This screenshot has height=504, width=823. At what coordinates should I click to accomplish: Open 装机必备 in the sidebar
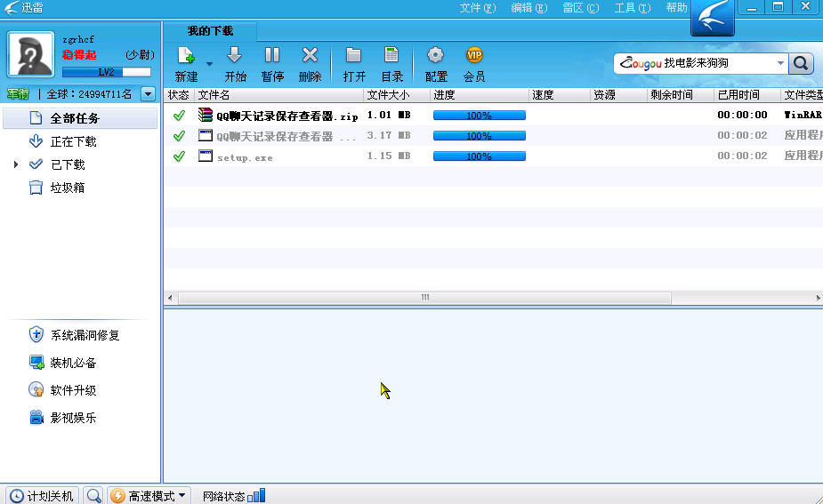click(x=62, y=363)
